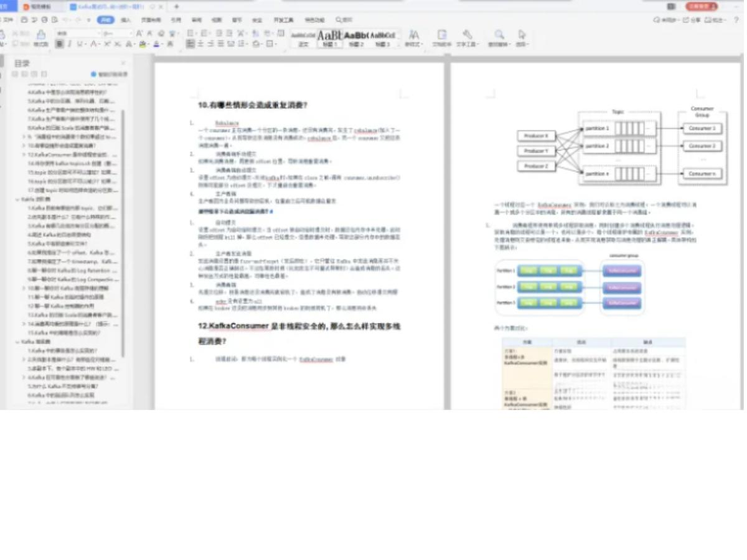
Task: Center align paragraph
Action: click(201, 44)
